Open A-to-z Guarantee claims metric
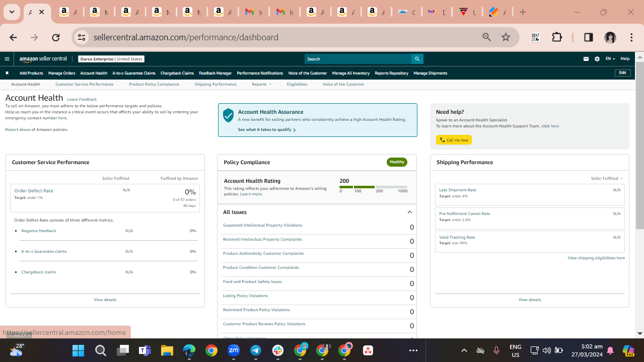This screenshot has height=362, width=644. (44, 251)
